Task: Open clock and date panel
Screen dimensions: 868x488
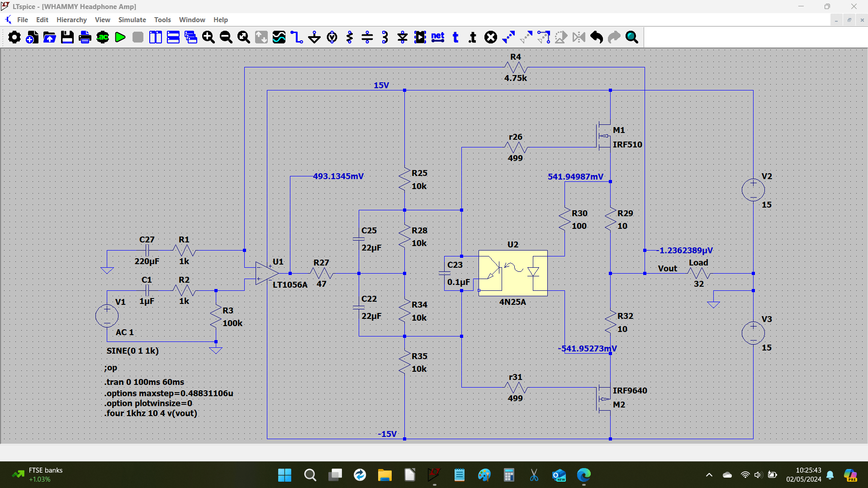Action: [804, 475]
